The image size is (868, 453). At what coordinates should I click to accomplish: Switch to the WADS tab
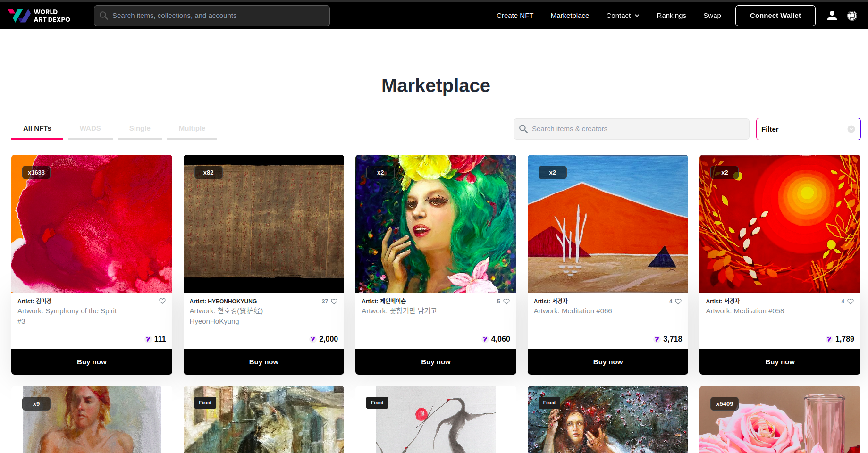[90, 128]
